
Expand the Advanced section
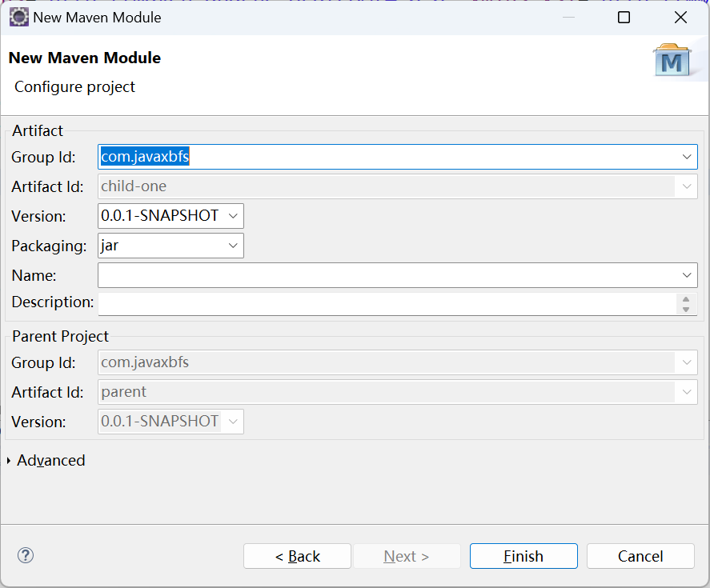[x=9, y=460]
